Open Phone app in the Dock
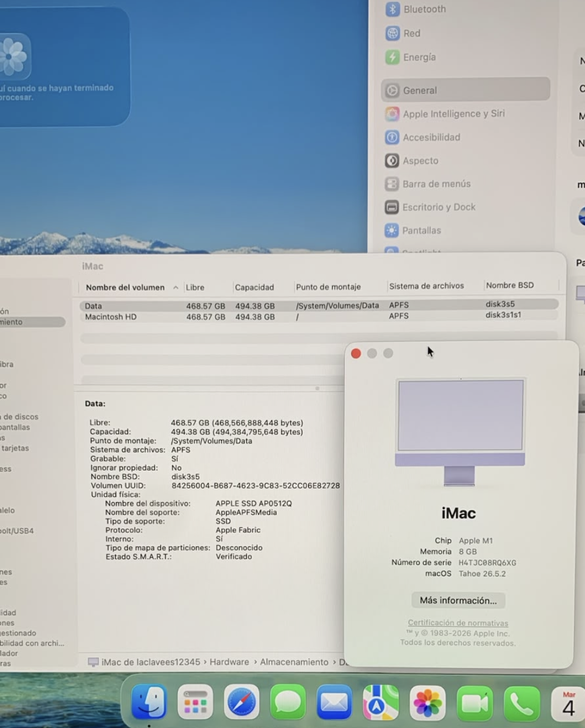The image size is (585, 728). point(522,703)
